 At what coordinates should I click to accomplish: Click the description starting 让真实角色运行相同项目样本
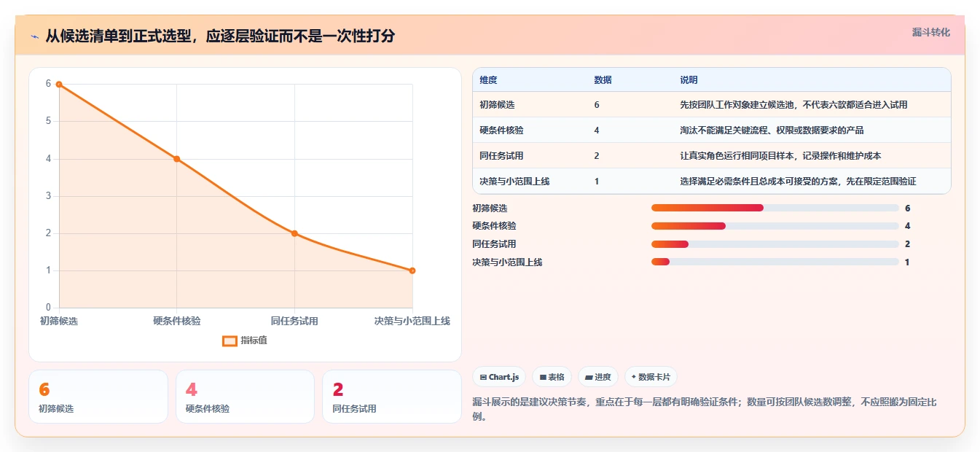(x=780, y=156)
